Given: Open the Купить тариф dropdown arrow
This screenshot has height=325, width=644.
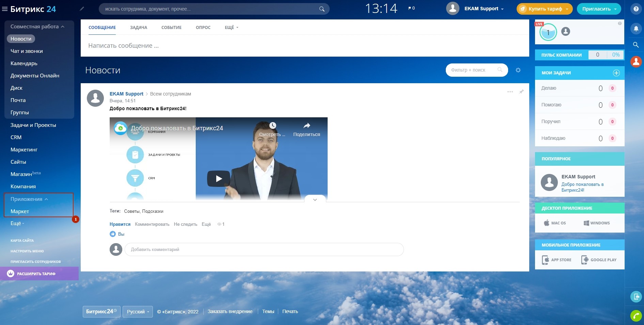Looking at the screenshot, I should tap(567, 9).
